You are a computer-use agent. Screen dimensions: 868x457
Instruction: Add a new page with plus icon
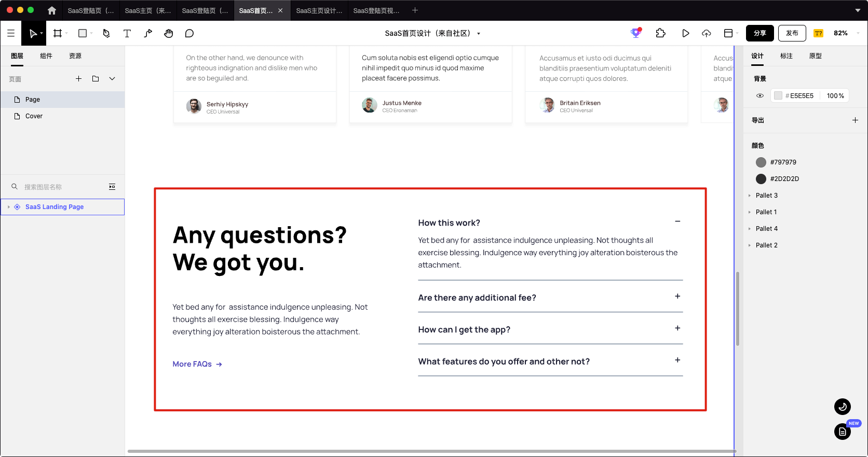[x=78, y=79]
